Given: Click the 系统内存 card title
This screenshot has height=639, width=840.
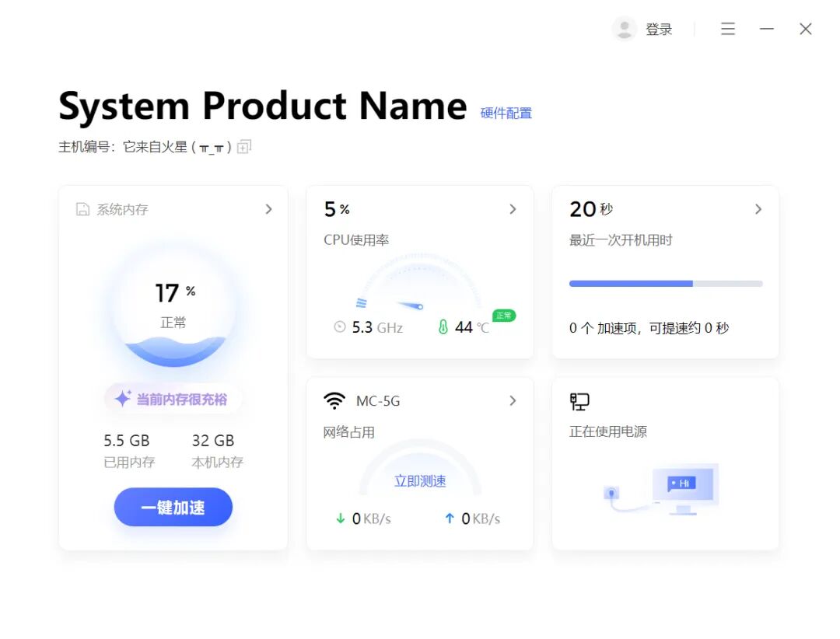Looking at the screenshot, I should (122, 209).
